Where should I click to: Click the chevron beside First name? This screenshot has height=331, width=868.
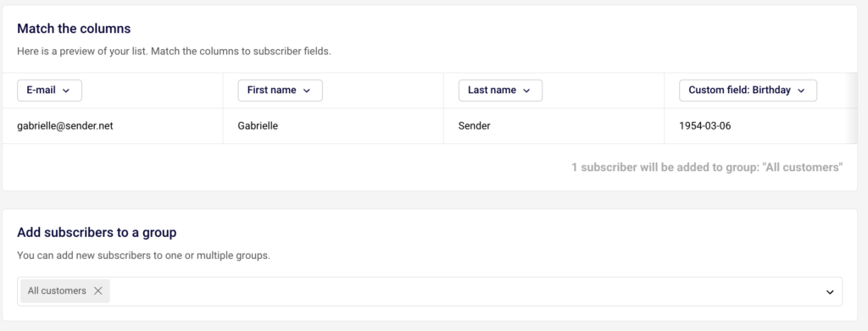click(307, 91)
